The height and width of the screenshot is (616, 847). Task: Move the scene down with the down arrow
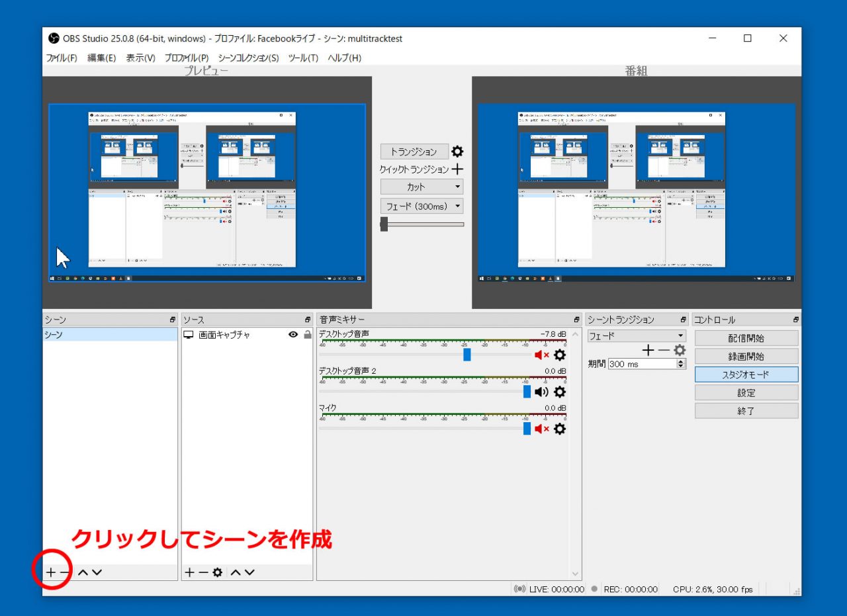pos(97,572)
